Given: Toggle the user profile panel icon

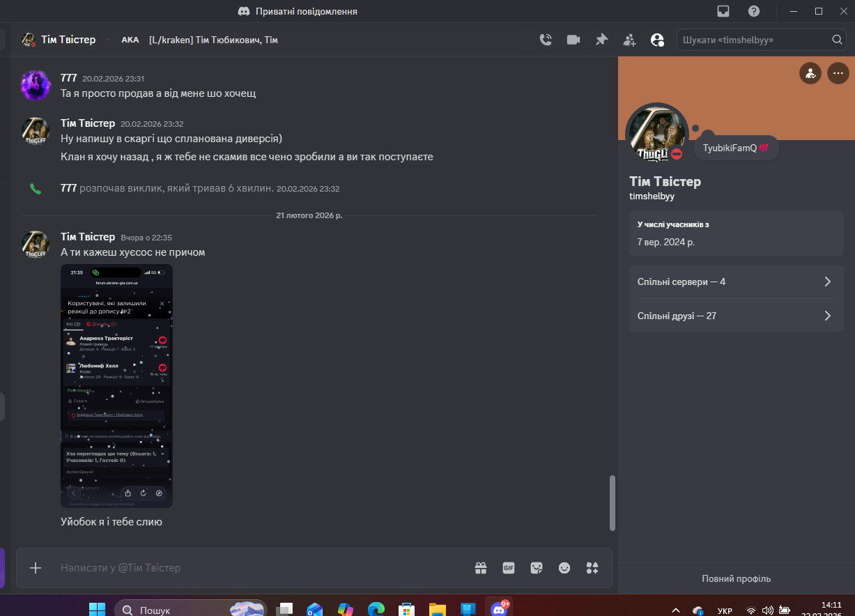Looking at the screenshot, I should point(657,40).
